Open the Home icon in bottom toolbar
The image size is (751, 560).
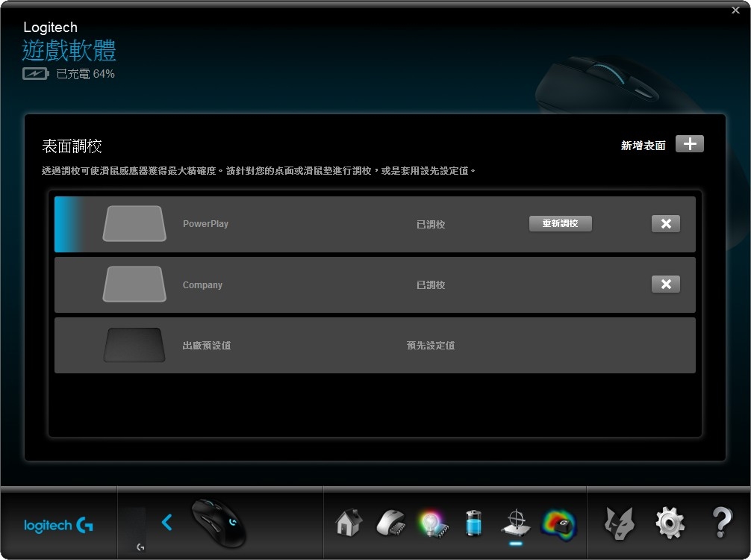coord(349,522)
